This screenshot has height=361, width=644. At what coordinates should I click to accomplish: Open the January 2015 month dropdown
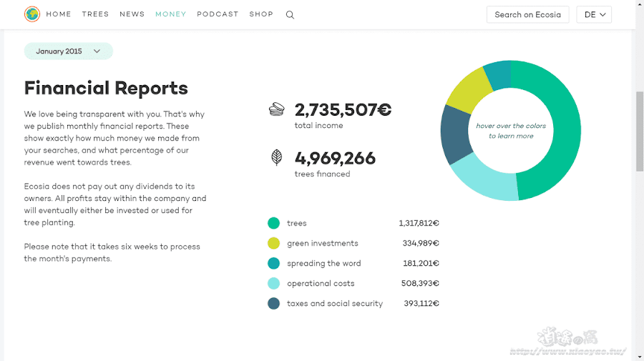pyautogui.click(x=69, y=51)
